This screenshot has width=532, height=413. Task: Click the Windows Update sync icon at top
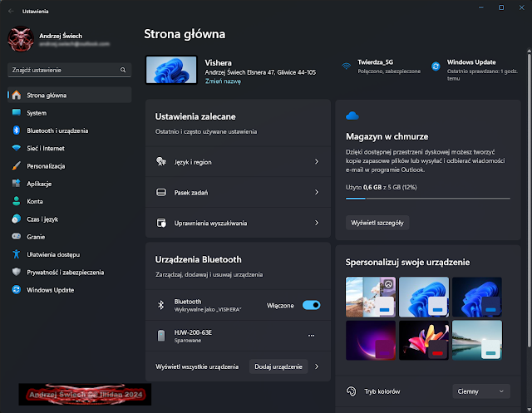tap(436, 66)
